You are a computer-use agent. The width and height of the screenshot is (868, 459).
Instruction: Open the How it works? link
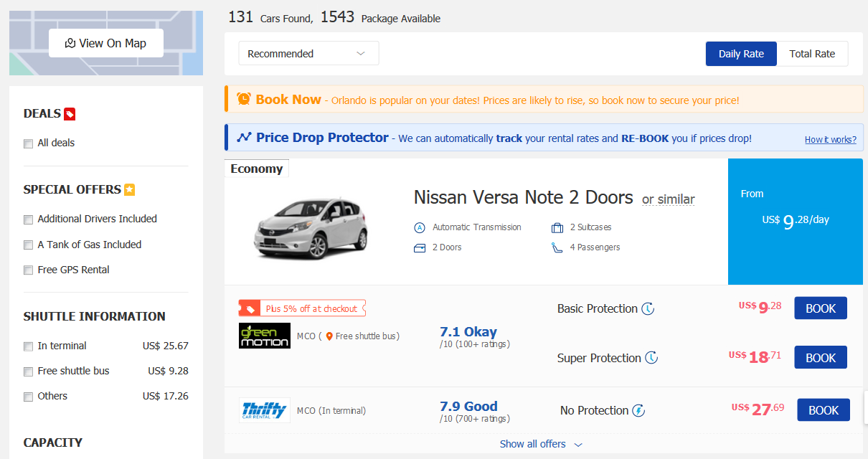coord(831,140)
